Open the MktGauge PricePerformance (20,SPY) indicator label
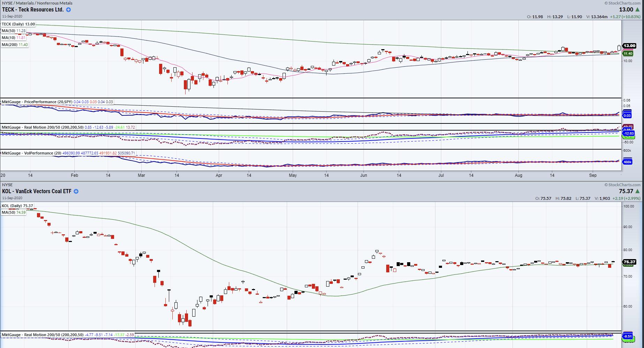The image size is (644, 348). point(37,102)
